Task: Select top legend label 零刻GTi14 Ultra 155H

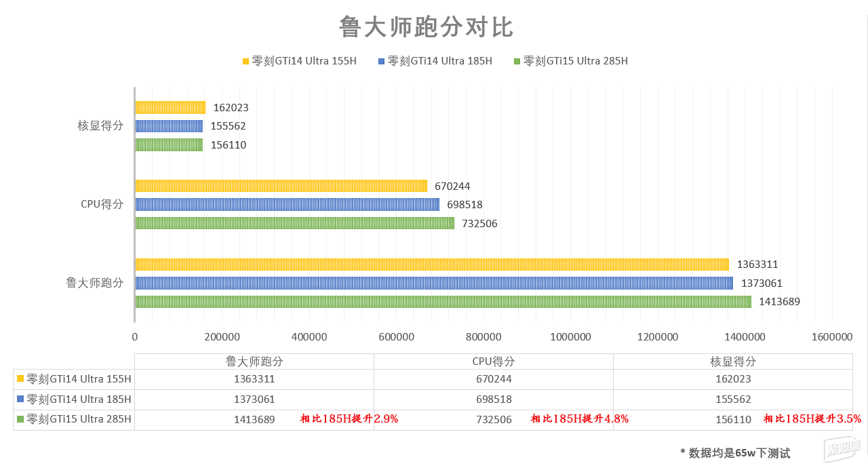Action: coord(304,61)
